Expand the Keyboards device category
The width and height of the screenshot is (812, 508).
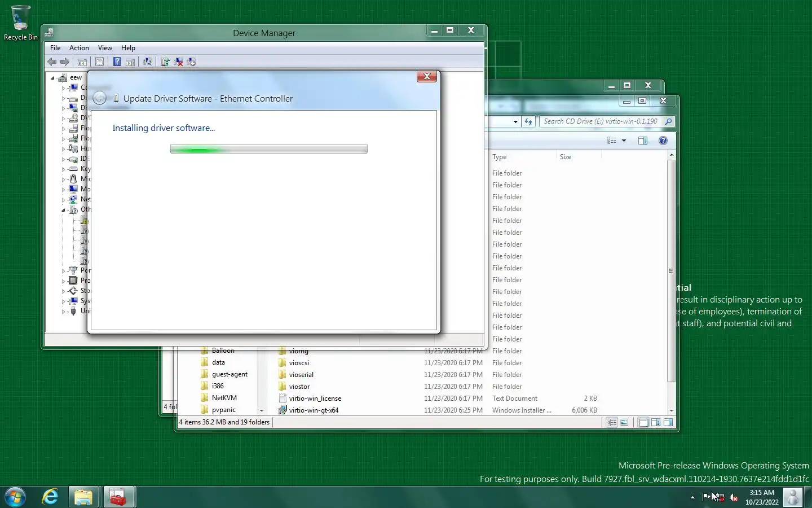[63, 169]
